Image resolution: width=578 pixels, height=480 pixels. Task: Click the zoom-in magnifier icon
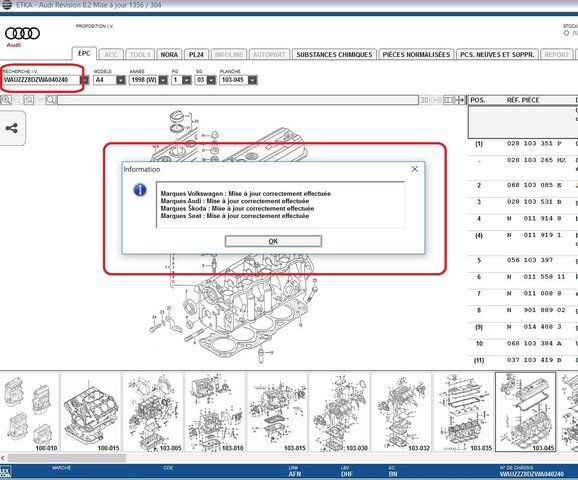pyautogui.click(x=6, y=100)
